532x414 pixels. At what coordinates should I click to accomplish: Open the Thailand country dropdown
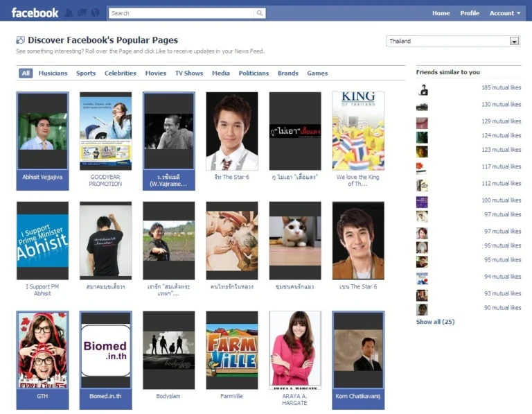point(453,41)
